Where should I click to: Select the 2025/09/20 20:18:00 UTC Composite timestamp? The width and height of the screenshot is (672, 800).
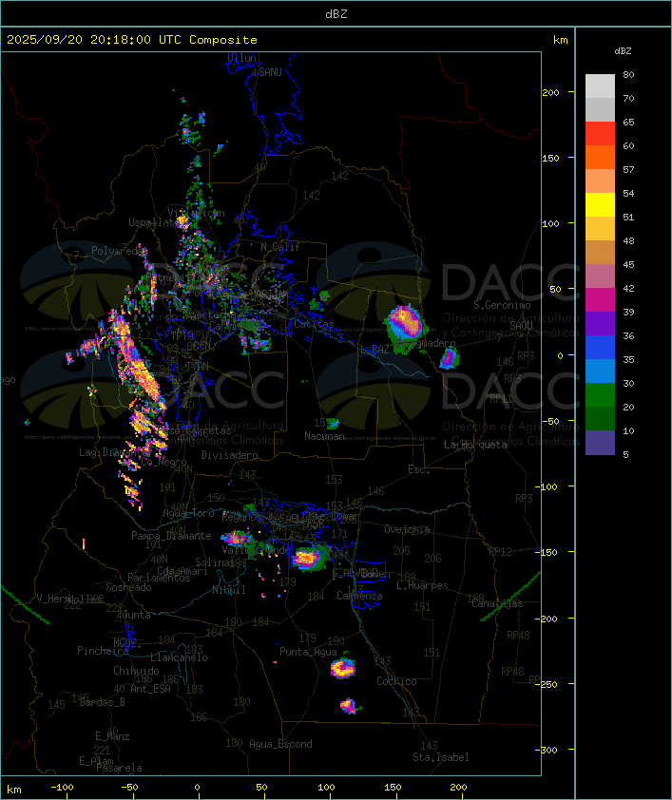[132, 40]
